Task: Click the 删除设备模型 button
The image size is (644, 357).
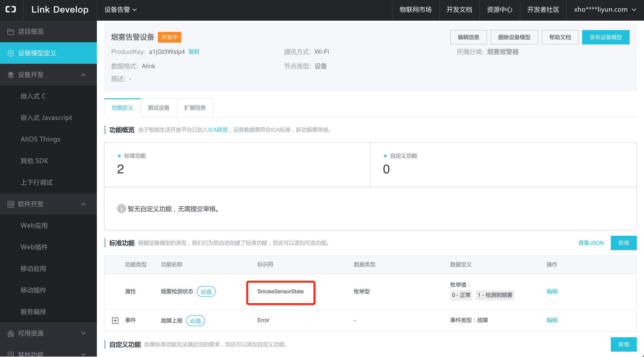Action: (x=514, y=37)
